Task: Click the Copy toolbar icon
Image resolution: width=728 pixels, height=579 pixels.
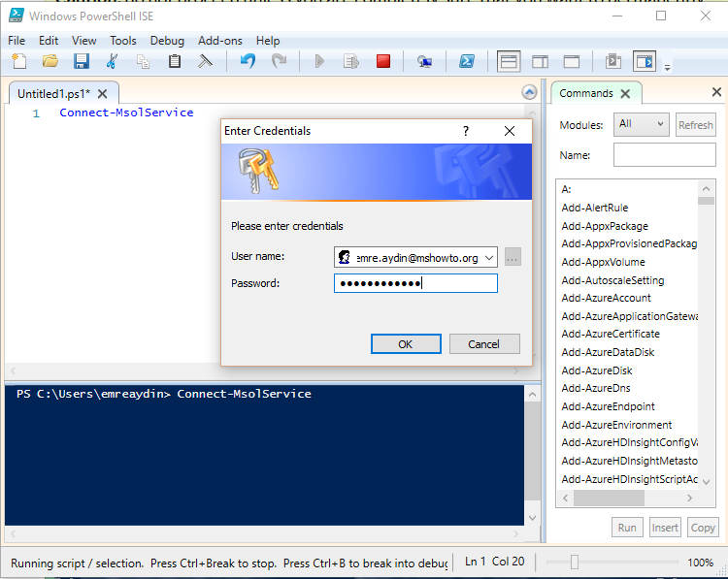Action: [143, 61]
